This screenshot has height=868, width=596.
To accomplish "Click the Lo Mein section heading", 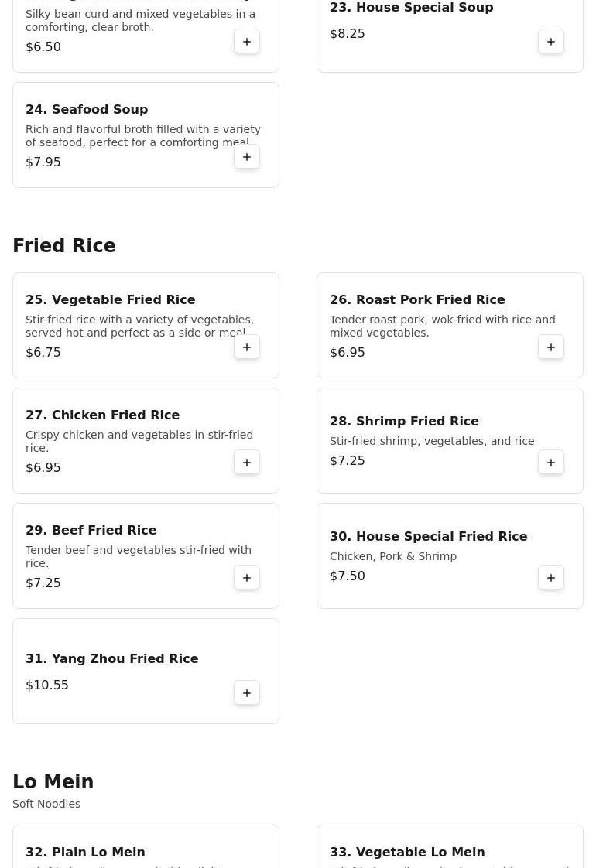I will point(53,781).
